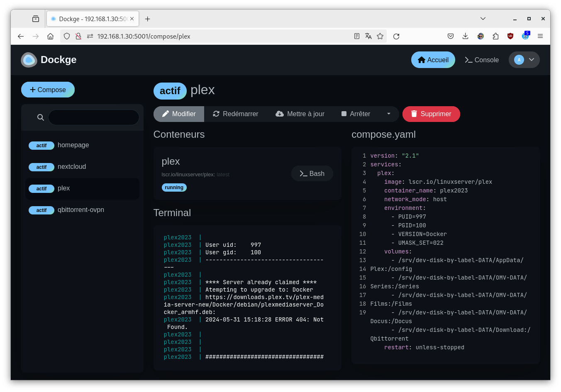Delete the stack with Supprimer

coord(431,114)
